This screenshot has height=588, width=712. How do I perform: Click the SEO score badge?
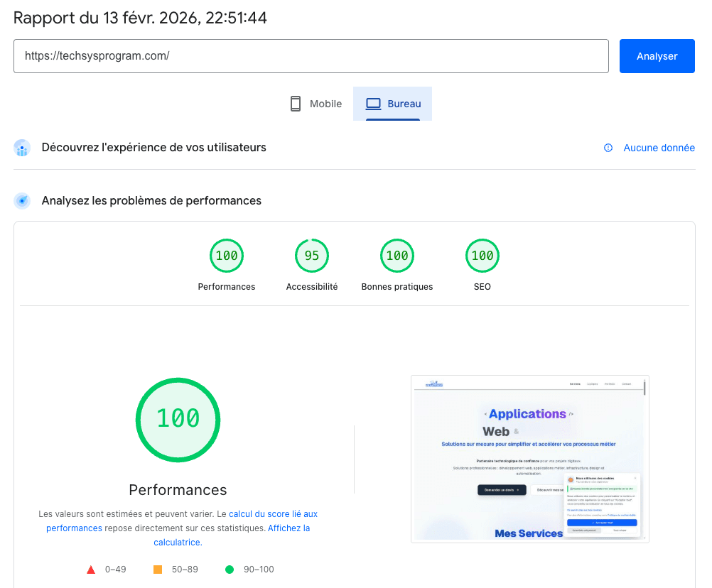click(x=482, y=255)
